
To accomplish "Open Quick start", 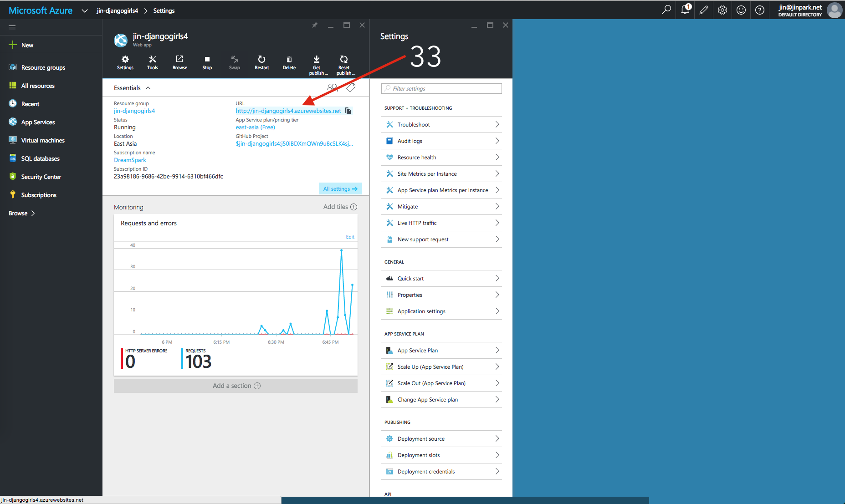I will pyautogui.click(x=441, y=278).
